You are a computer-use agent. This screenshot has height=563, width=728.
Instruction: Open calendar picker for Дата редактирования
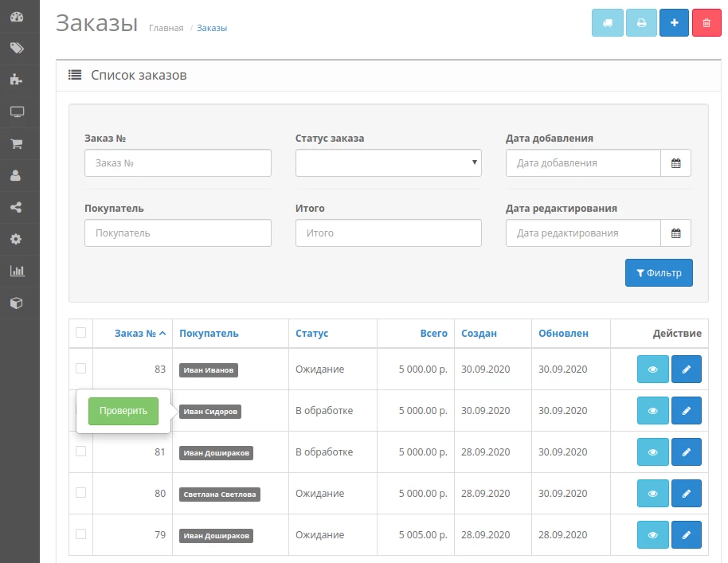pos(675,233)
